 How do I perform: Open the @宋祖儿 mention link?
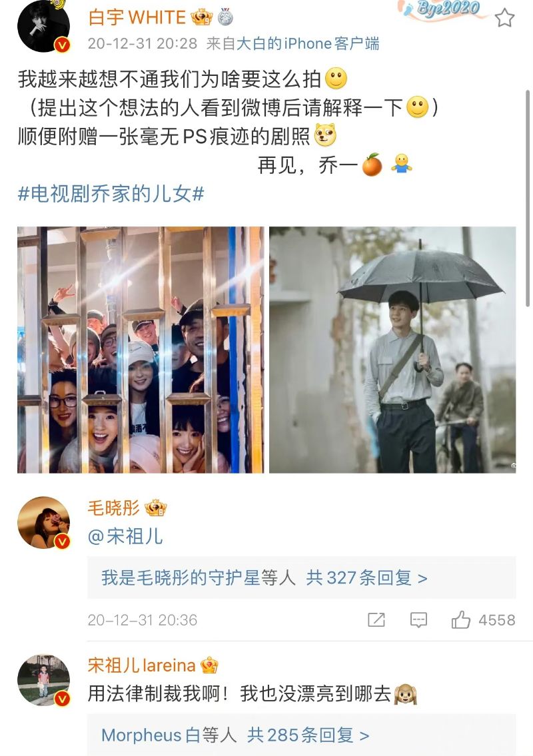click(125, 536)
